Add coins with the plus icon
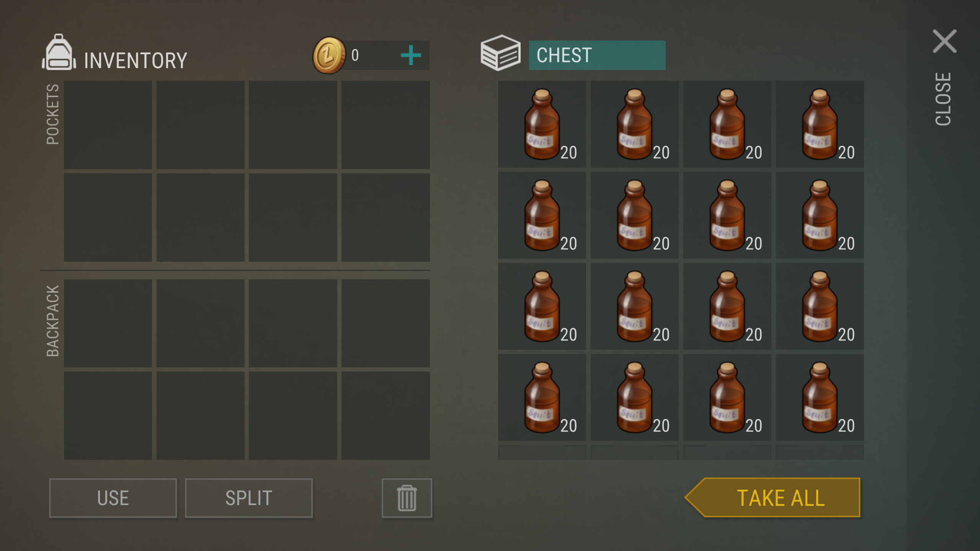The image size is (980, 551). (x=411, y=55)
